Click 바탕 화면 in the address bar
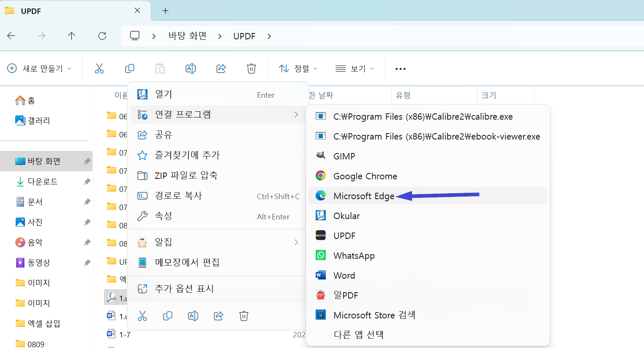This screenshot has height=348, width=644. (x=187, y=36)
